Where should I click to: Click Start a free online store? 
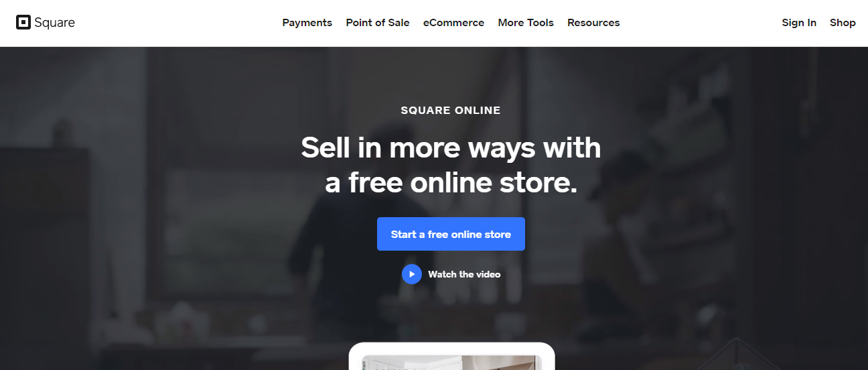point(451,234)
